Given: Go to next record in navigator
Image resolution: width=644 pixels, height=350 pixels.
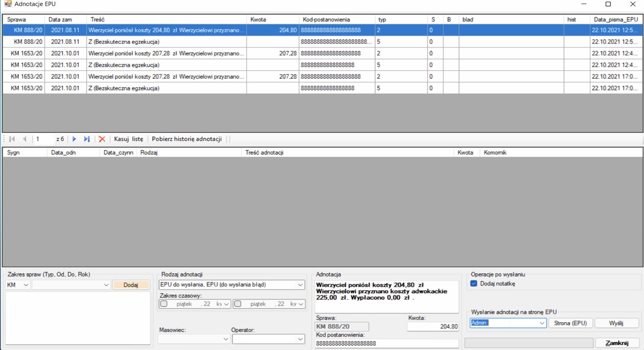Looking at the screenshot, I should pyautogui.click(x=74, y=139).
